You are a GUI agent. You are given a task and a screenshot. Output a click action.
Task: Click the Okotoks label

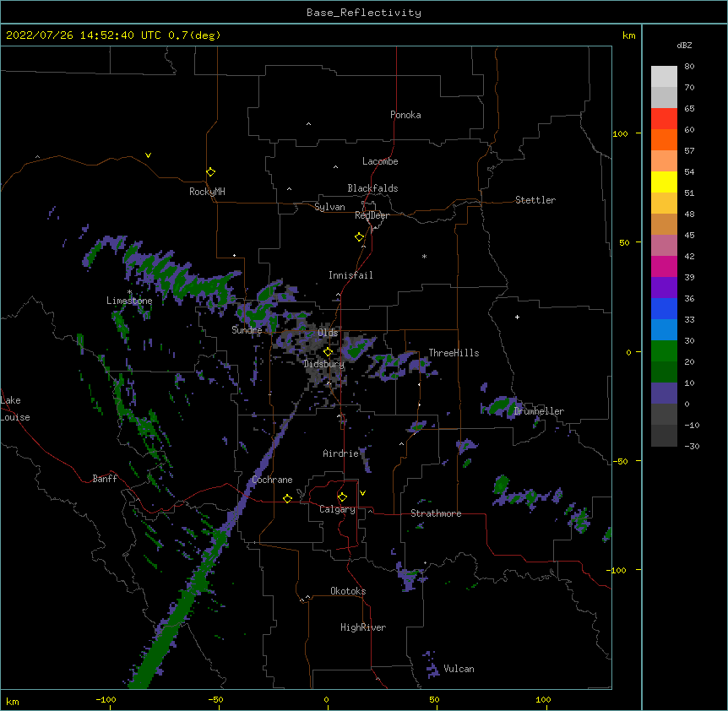[348, 591]
